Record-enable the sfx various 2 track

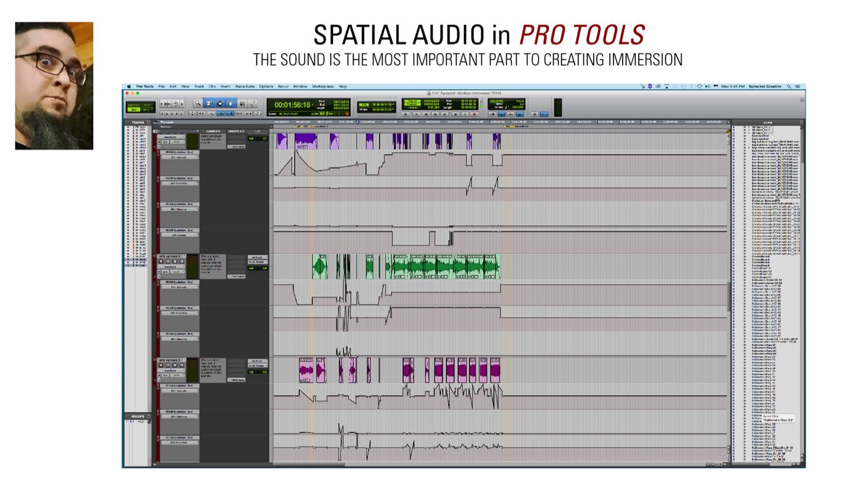[161, 261]
